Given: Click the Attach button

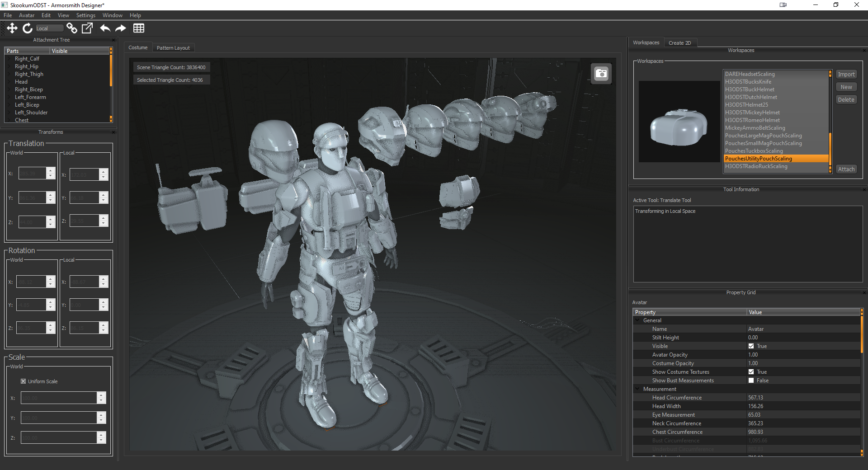Looking at the screenshot, I should coord(846,169).
